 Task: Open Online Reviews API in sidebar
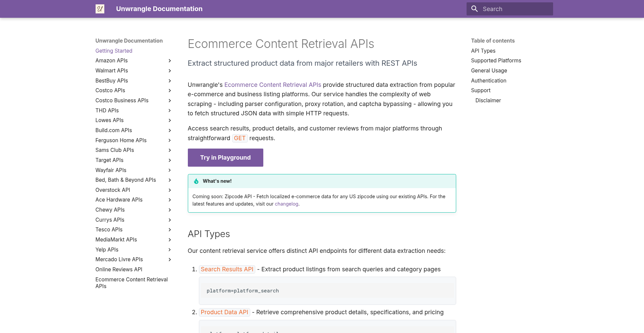coord(119,269)
